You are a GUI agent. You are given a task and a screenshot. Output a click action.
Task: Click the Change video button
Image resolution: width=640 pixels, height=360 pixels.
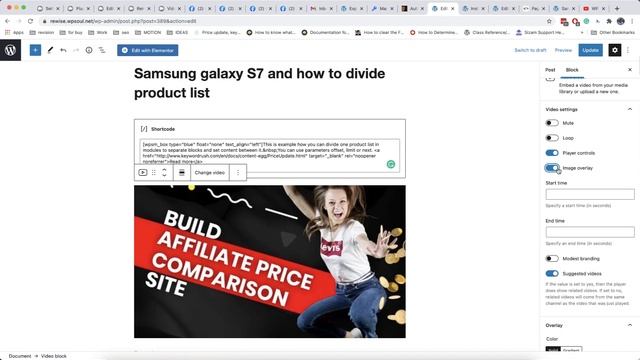210,173
